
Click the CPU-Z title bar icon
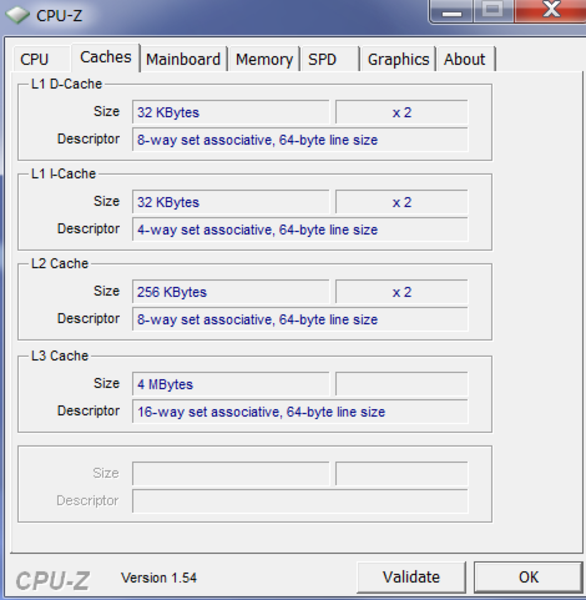point(17,15)
